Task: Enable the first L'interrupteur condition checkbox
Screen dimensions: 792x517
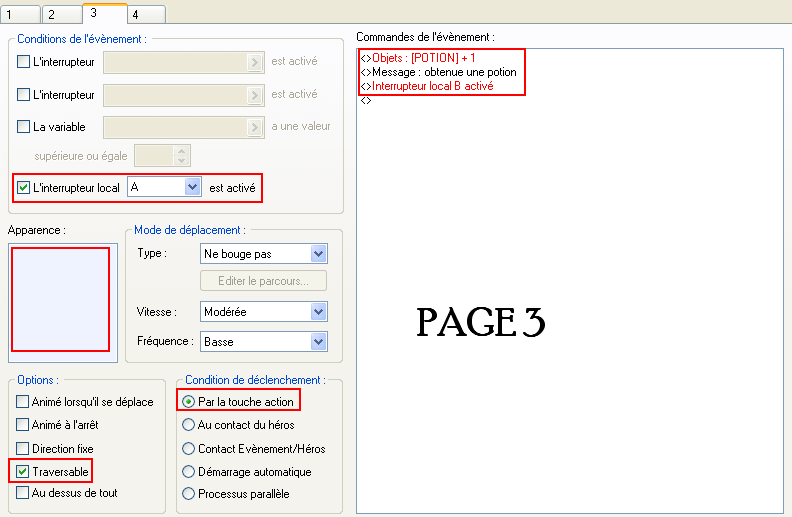Action: (x=23, y=62)
